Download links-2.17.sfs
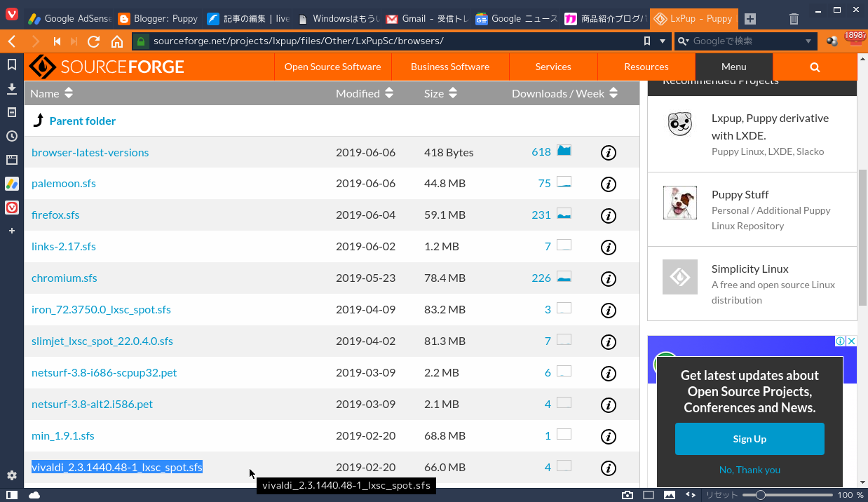 64,247
